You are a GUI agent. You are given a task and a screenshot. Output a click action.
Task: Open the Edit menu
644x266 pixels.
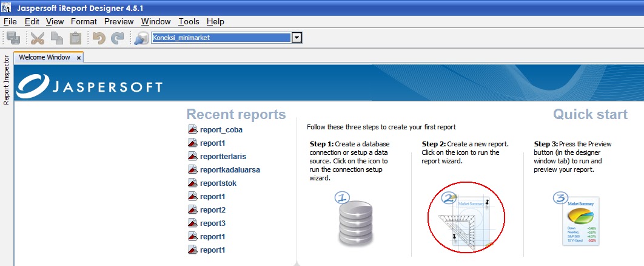tap(32, 22)
